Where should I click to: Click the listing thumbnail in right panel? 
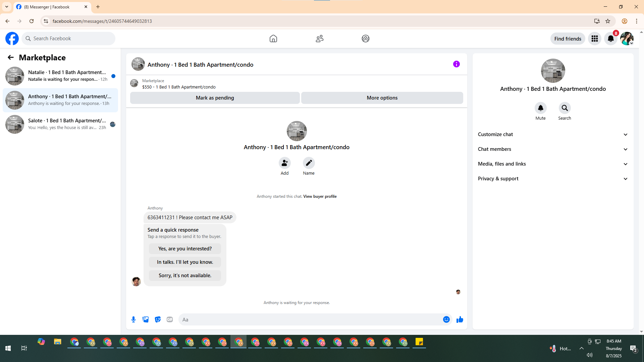(553, 71)
